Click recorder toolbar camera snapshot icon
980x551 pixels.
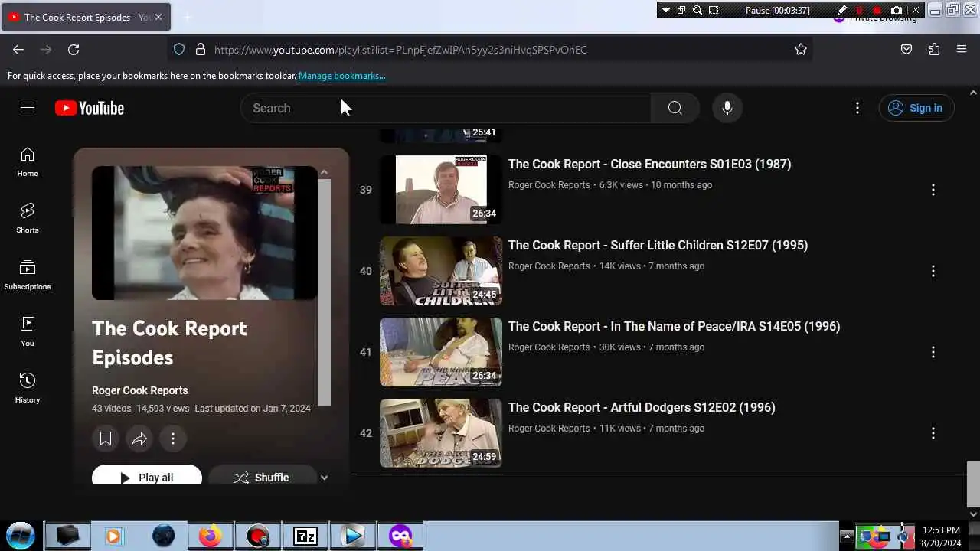(897, 10)
